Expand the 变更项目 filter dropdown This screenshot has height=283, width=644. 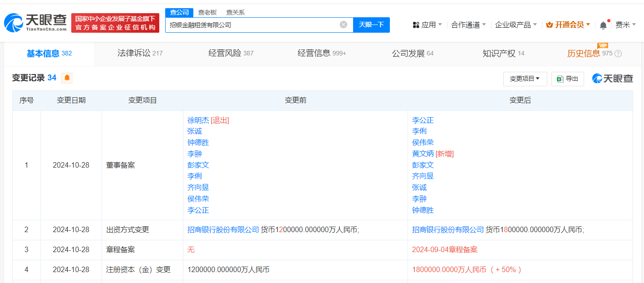tap(525, 79)
